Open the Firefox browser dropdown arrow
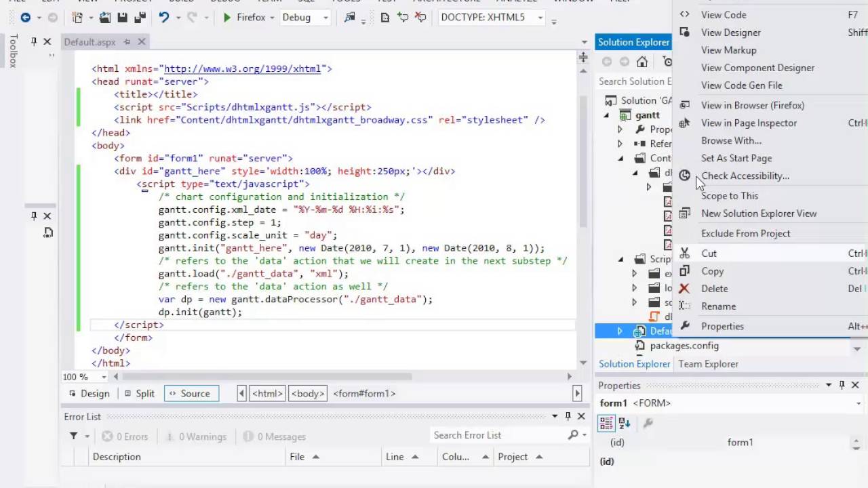Image resolution: width=868 pixels, height=488 pixels. point(271,18)
